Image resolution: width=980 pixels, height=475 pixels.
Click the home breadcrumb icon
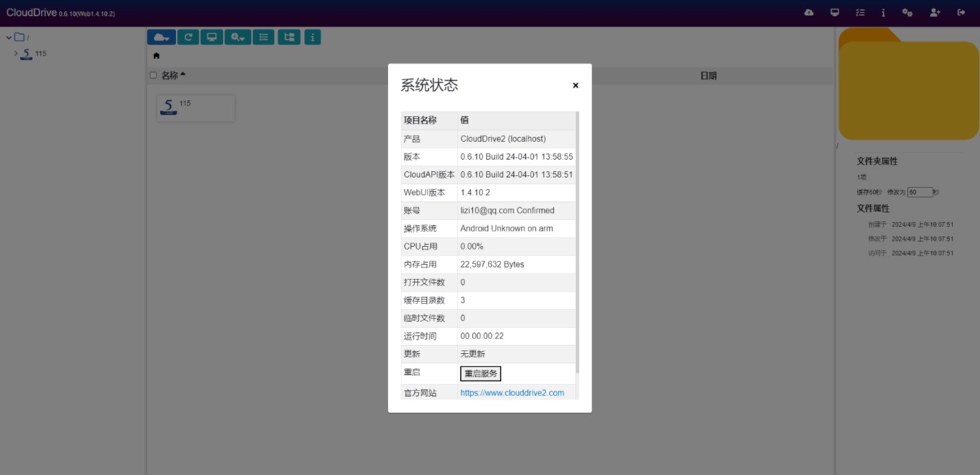coord(156,56)
